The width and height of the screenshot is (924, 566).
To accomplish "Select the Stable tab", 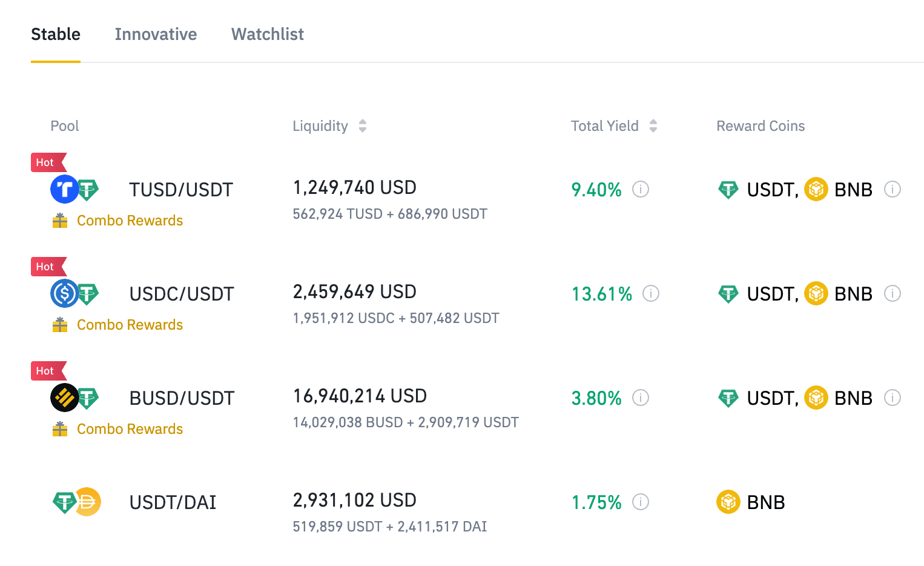I will coord(56,35).
